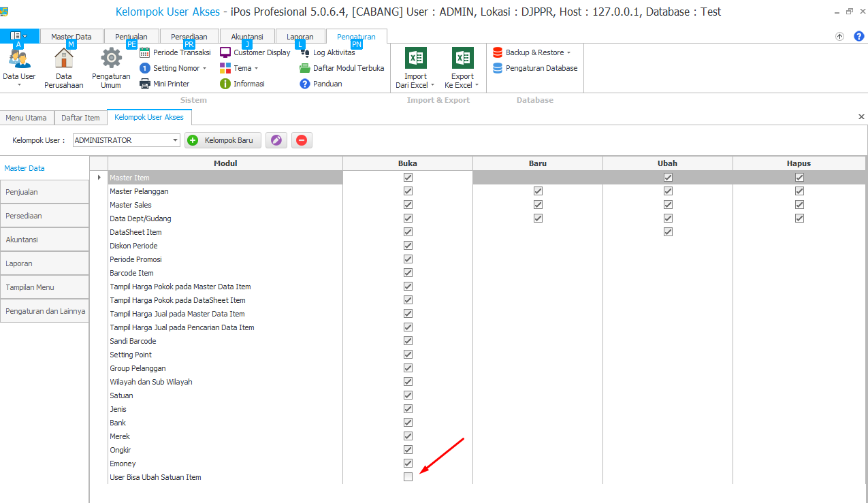Switch to the Daftar Item tab
Viewport: 868px width, 503px height.
(80, 118)
